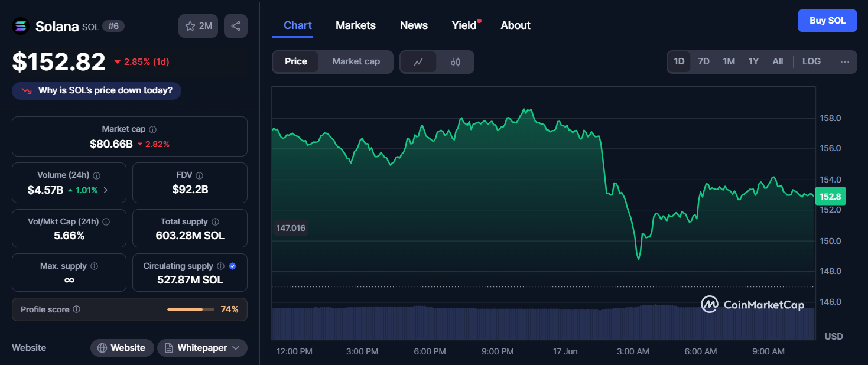Screen dimensions: 868x365
Task: Open the Website link button
Action: [x=122, y=348]
